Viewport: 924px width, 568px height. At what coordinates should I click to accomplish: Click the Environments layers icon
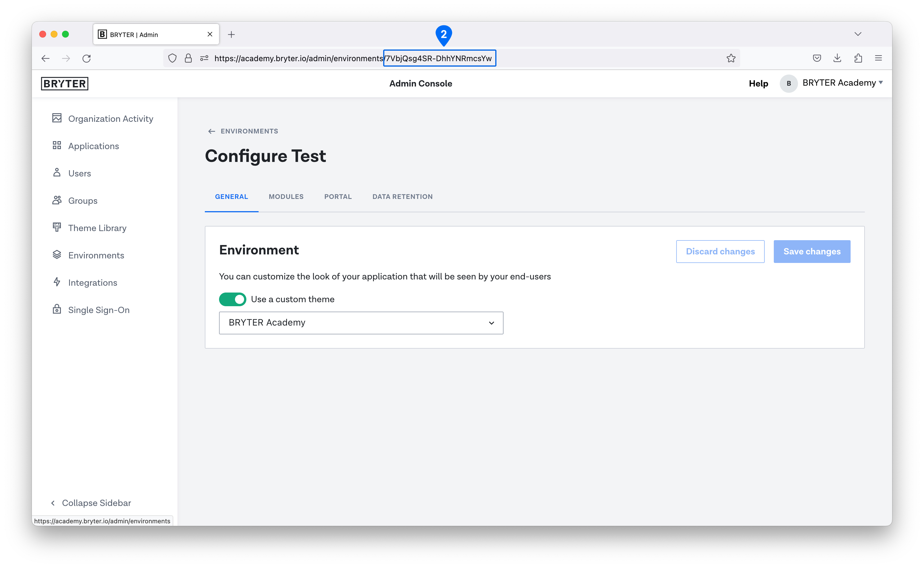tap(57, 255)
